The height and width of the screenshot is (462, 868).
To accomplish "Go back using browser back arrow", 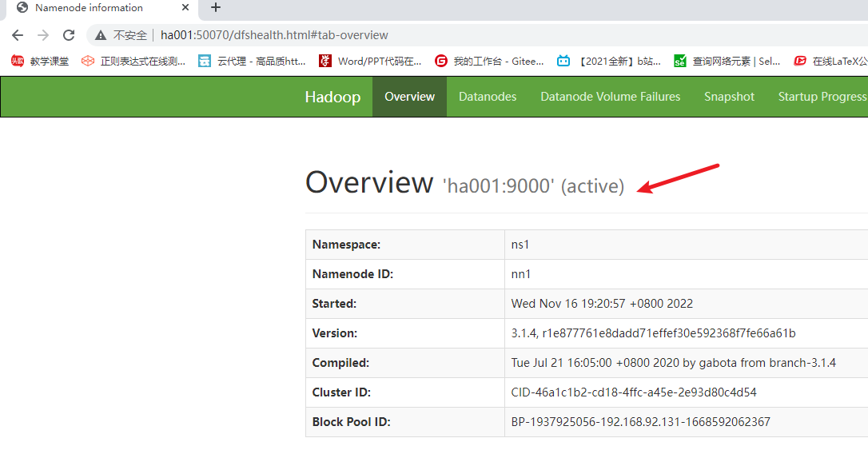I will (18, 35).
